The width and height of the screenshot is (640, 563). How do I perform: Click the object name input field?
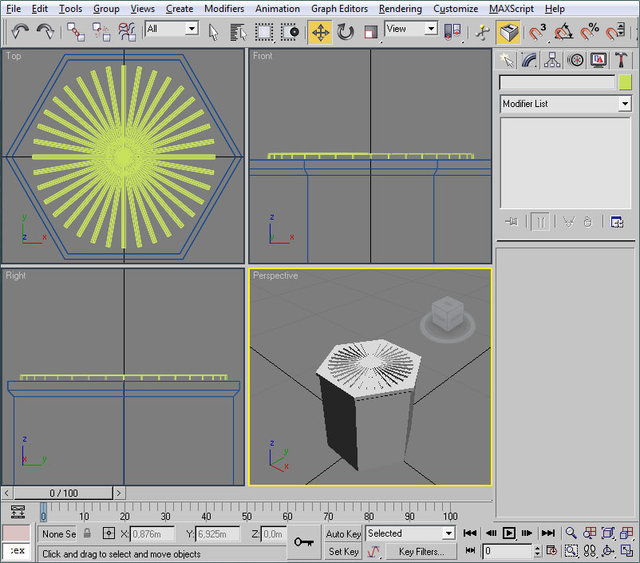[557, 83]
